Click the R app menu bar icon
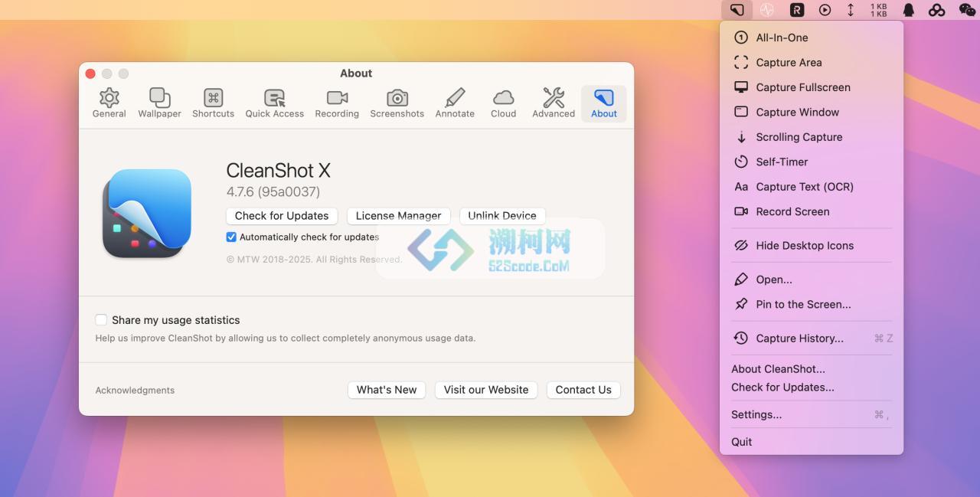The width and height of the screenshot is (980, 497). pos(797,10)
